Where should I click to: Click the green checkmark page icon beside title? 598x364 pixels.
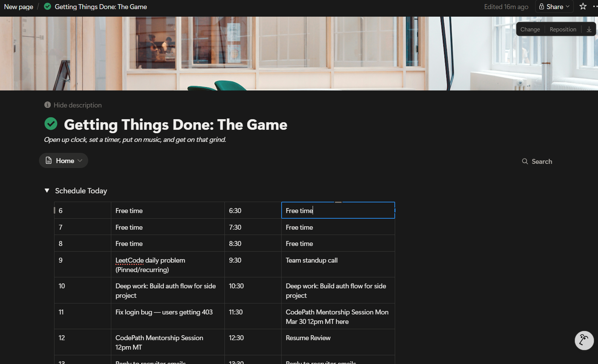tap(51, 124)
